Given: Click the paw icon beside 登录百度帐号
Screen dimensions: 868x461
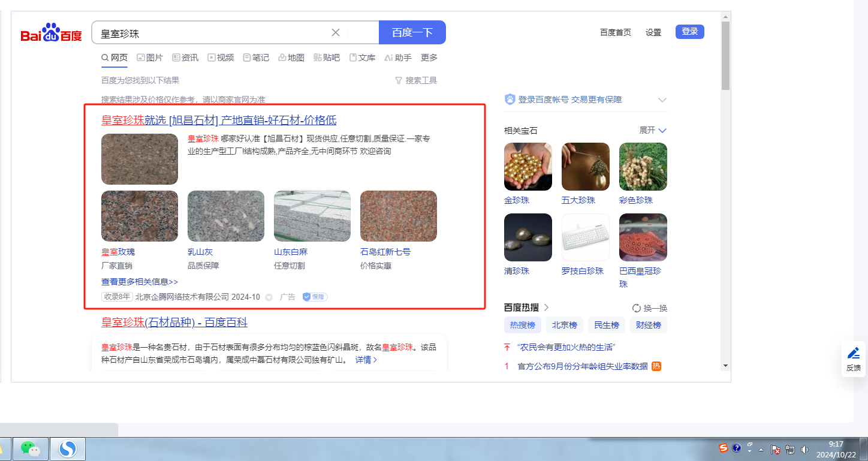Looking at the screenshot, I should tap(510, 100).
